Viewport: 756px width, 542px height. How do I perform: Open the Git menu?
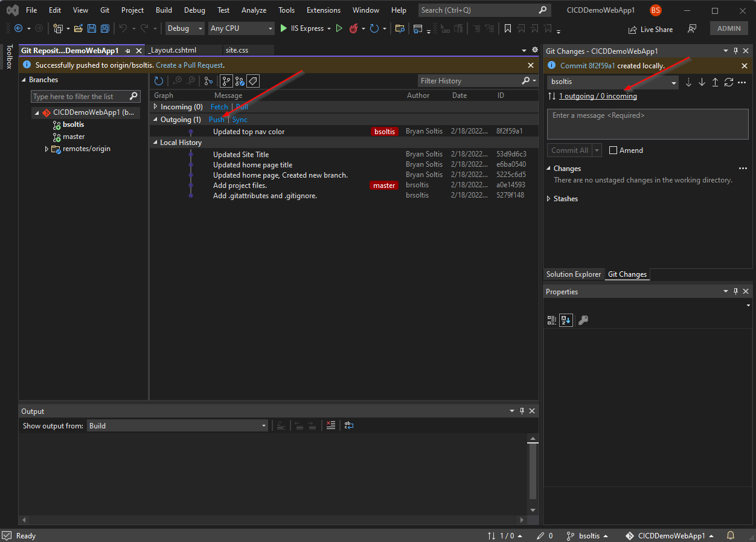pos(104,10)
